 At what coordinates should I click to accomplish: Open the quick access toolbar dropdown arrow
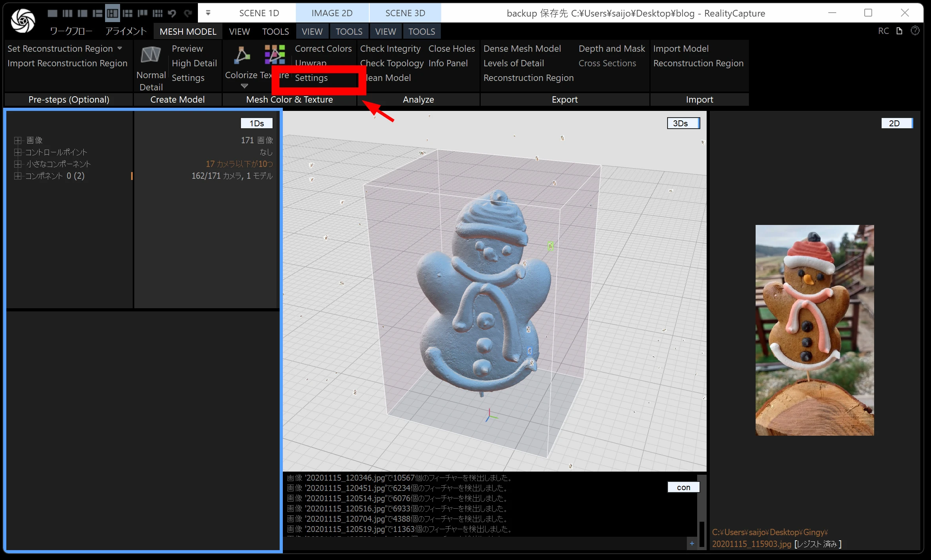208,13
